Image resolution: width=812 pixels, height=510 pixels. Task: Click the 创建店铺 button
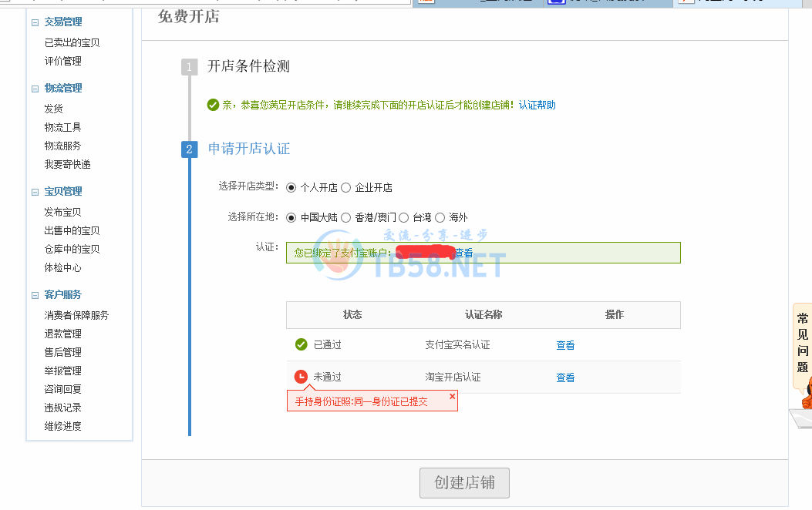[464, 483]
